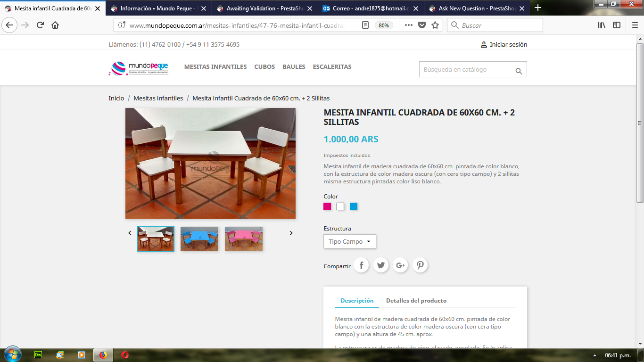Click the address bar URL

tap(237, 25)
